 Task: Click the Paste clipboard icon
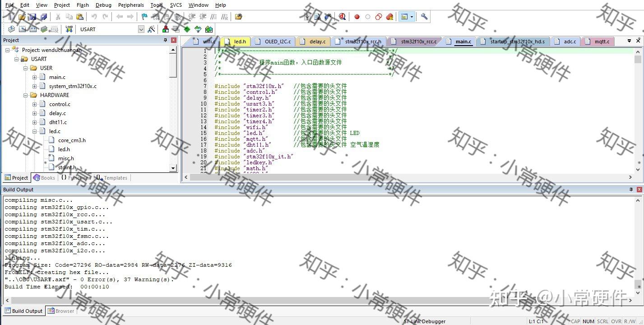click(80, 17)
